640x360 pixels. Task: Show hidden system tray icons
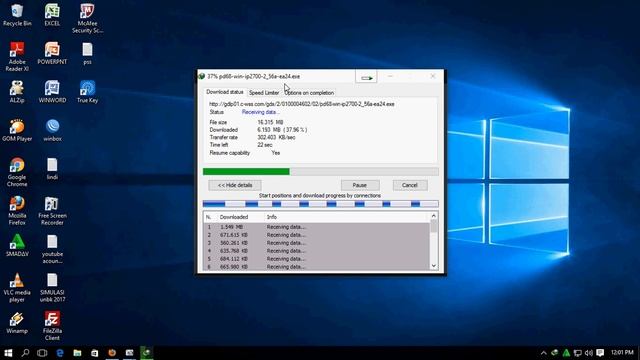tap(544, 353)
